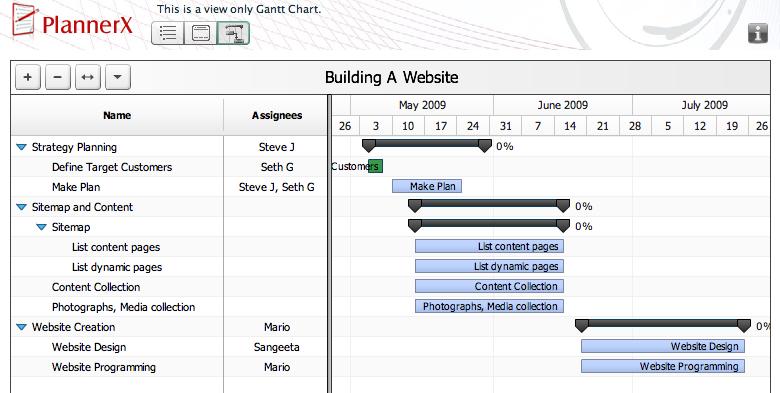Click the June 2009 month header
780x393 pixels.
[x=563, y=105]
